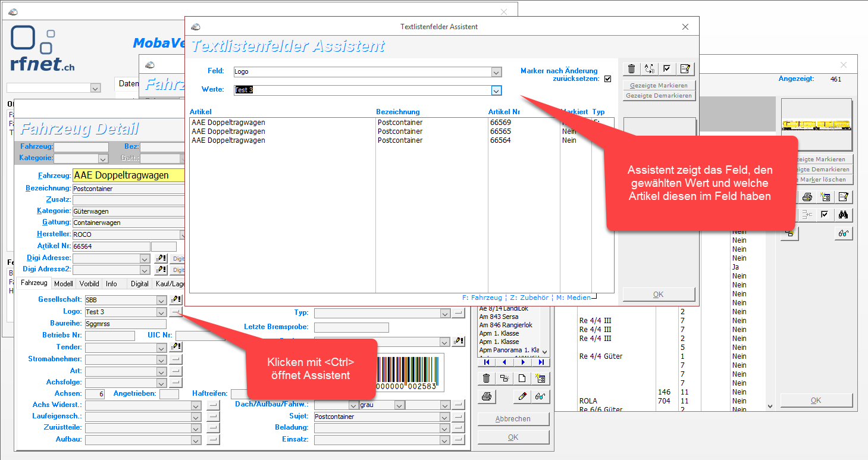This screenshot has width=868, height=460.
Task: Switch to the Modell tab
Action: point(63,284)
